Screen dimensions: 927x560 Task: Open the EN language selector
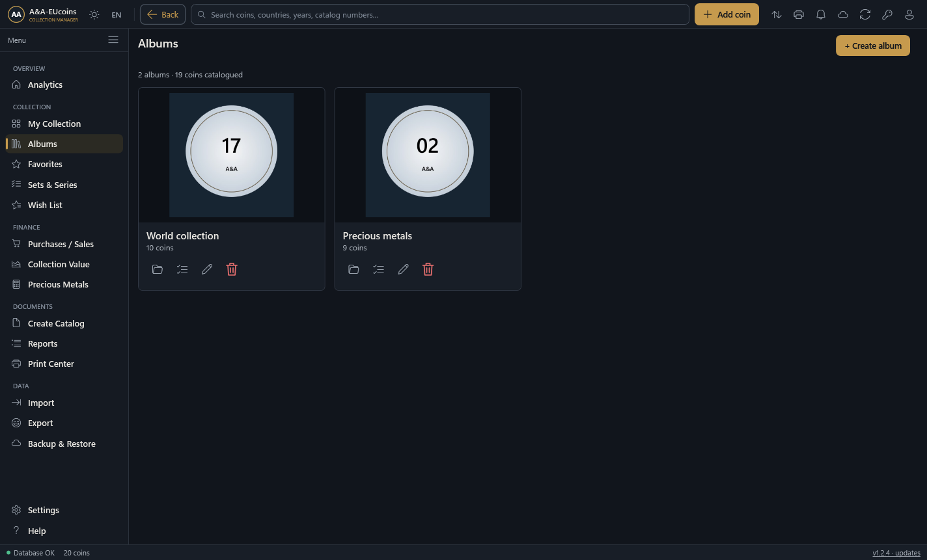click(x=117, y=14)
